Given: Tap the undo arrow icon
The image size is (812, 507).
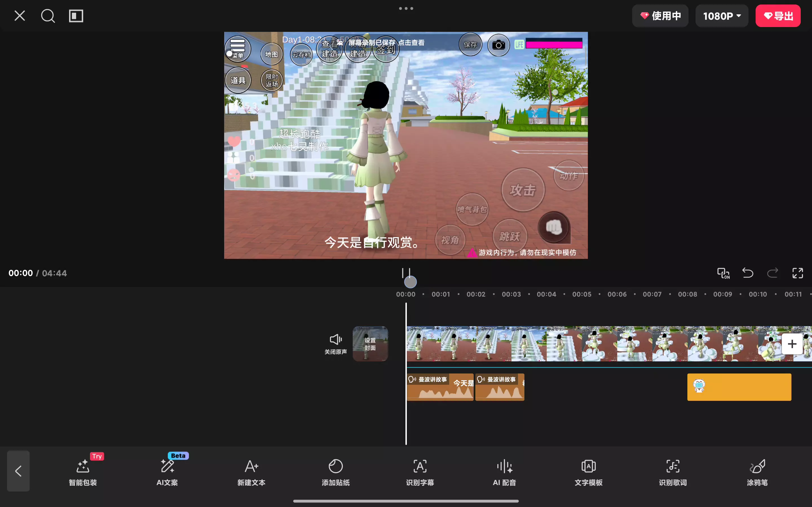Looking at the screenshot, I should click(x=748, y=273).
